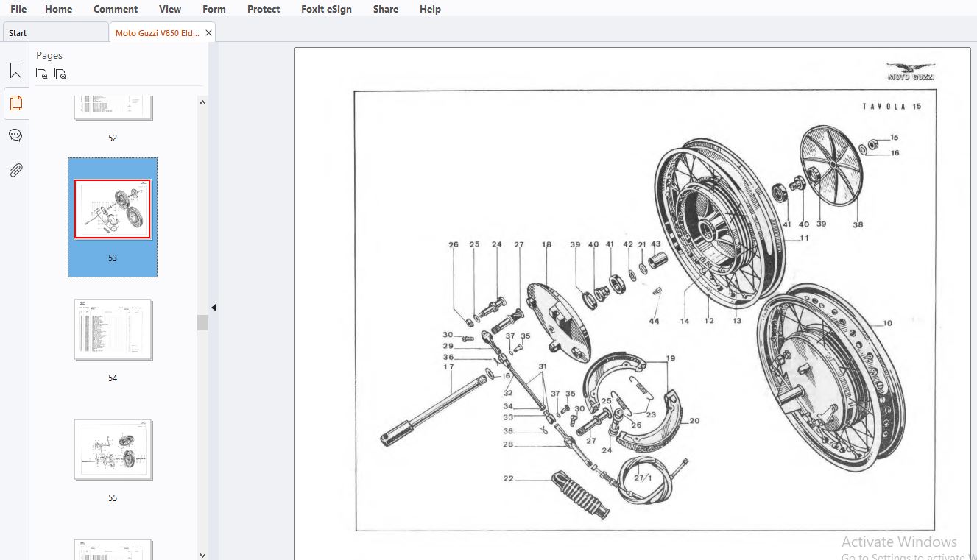Click the Pages panel title
The height and width of the screenshot is (560, 977).
(x=49, y=55)
